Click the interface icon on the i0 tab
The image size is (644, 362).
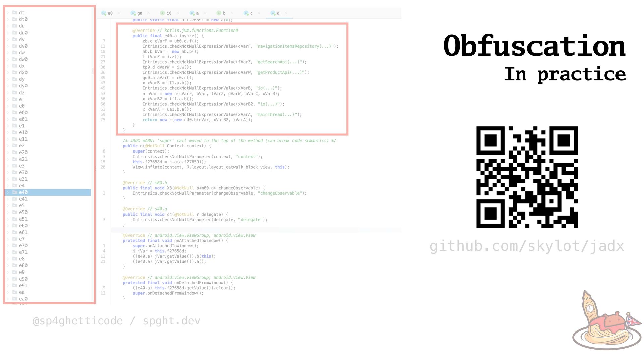(162, 13)
